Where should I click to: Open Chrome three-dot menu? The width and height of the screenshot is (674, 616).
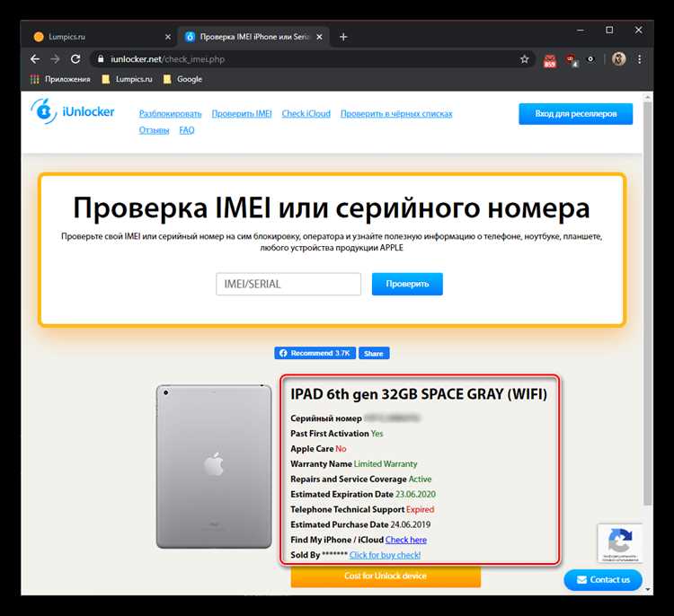pyautogui.click(x=640, y=59)
